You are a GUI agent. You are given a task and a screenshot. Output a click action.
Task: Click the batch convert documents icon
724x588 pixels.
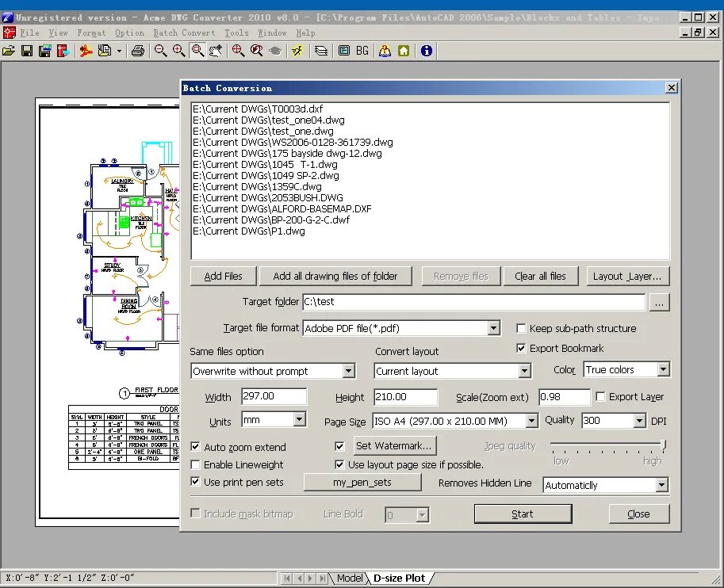[x=105, y=51]
